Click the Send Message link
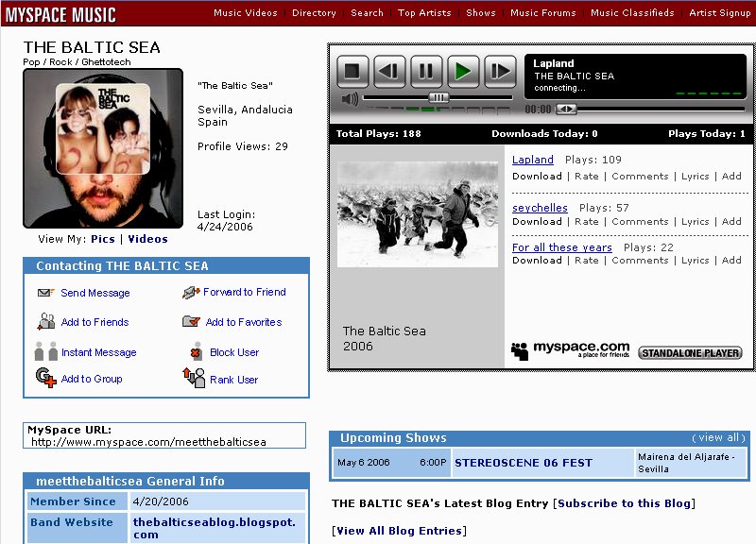Viewport: 756px width, 544px height. click(95, 293)
